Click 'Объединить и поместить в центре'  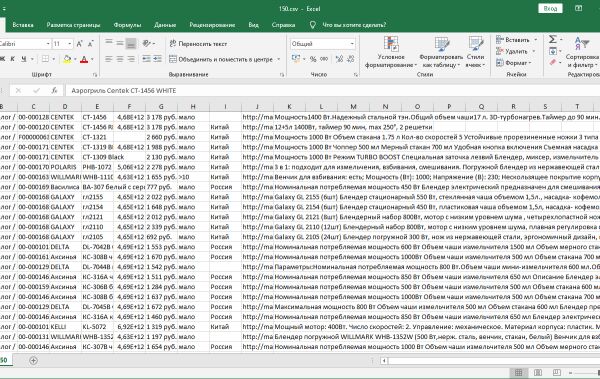(221, 59)
